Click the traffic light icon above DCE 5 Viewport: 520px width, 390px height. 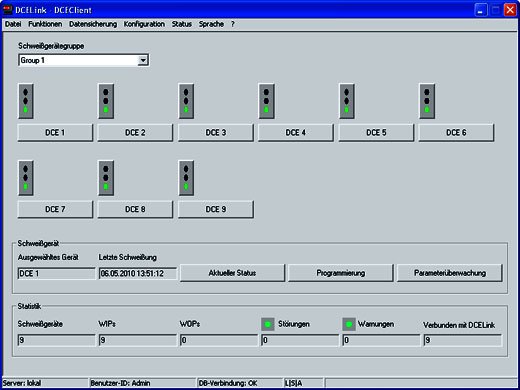click(347, 101)
